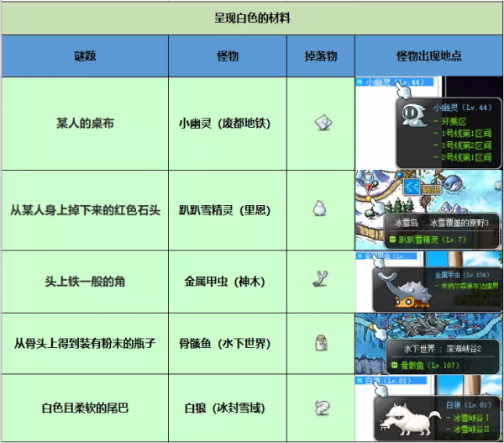Click the 小幽灵 (Lv.44) highlighted list entry
Image resolution: width=504 pixels, height=443 pixels.
395,82
